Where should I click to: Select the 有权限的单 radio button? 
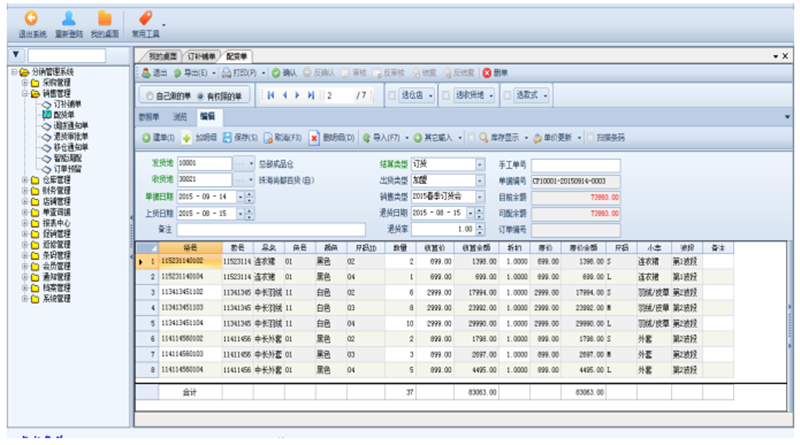pos(200,96)
